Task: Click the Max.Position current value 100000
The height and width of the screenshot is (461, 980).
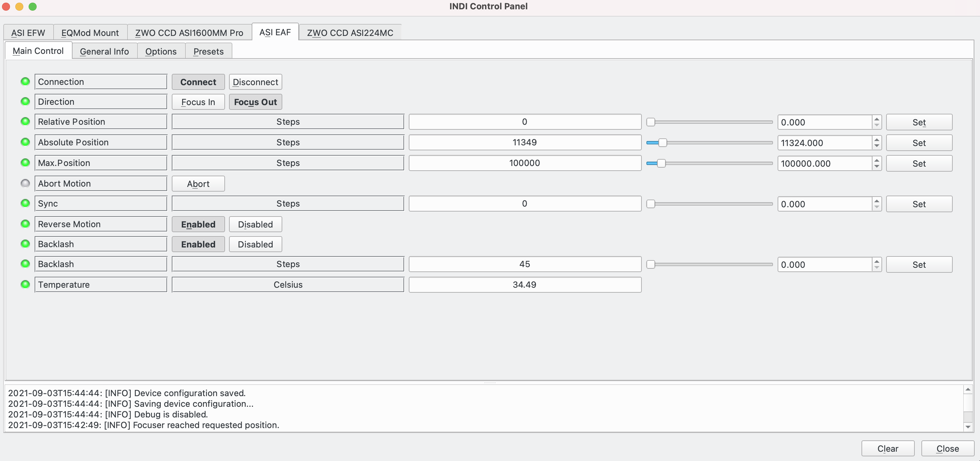Action: point(525,163)
